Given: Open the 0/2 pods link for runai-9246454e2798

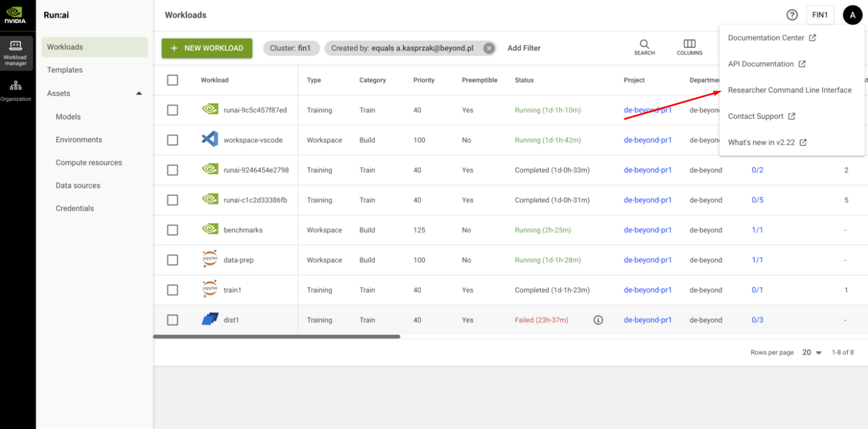Looking at the screenshot, I should click(757, 170).
